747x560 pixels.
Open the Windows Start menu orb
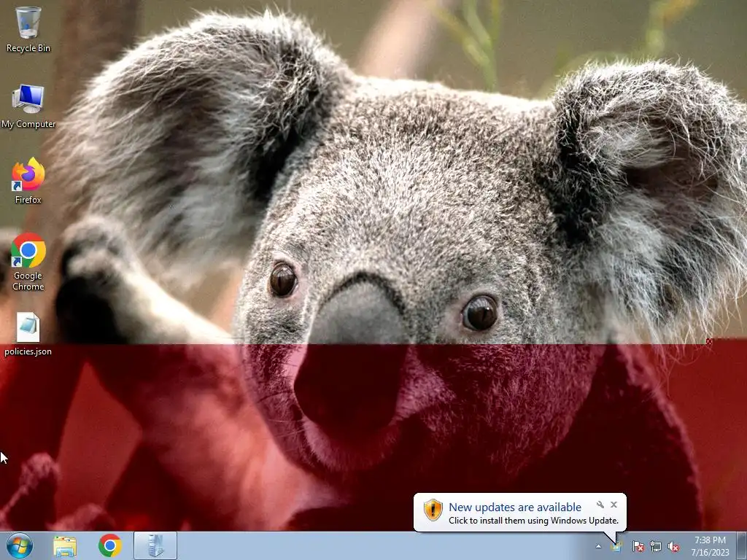[20, 545]
